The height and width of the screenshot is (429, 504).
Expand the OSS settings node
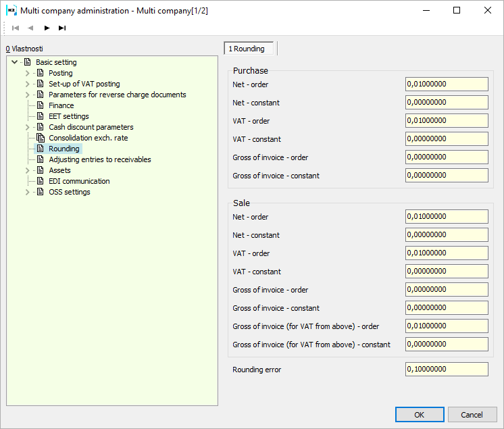pyautogui.click(x=28, y=192)
